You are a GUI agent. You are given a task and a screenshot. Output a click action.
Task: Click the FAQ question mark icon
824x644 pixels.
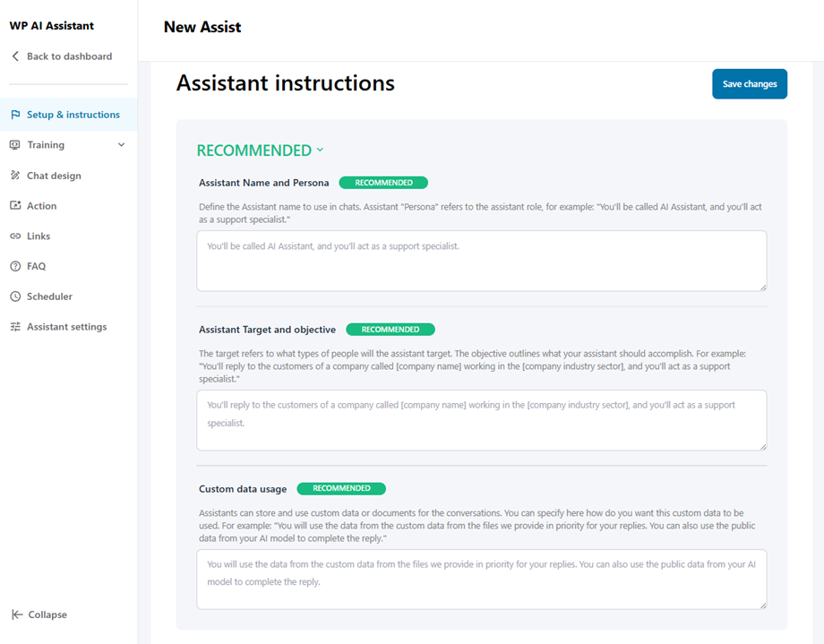point(15,266)
